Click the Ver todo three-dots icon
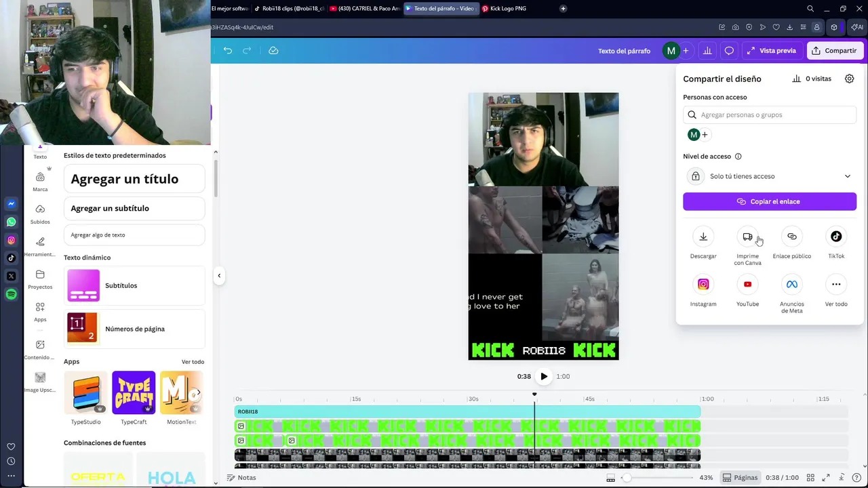Image resolution: width=868 pixels, height=488 pixels. point(836,284)
